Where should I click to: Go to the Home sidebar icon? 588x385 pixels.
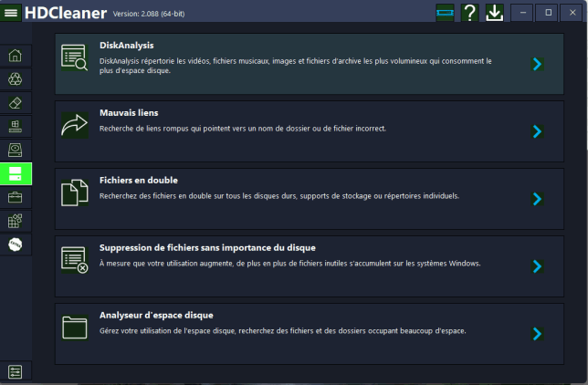coord(15,56)
